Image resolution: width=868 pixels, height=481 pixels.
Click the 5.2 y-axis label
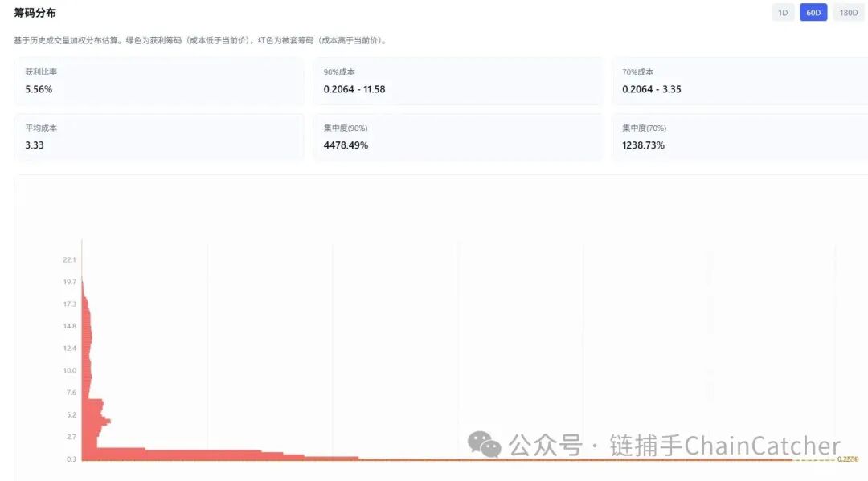(x=71, y=414)
